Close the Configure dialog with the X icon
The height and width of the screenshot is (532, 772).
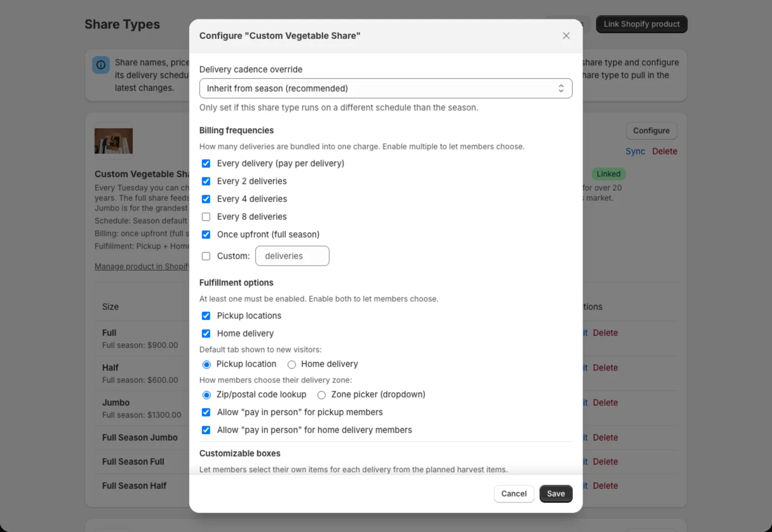point(566,36)
